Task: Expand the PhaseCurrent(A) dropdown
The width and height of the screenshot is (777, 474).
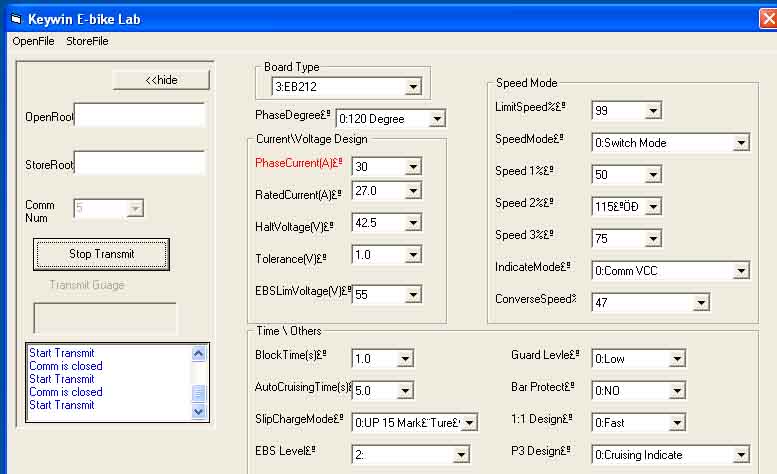Action: (413, 167)
